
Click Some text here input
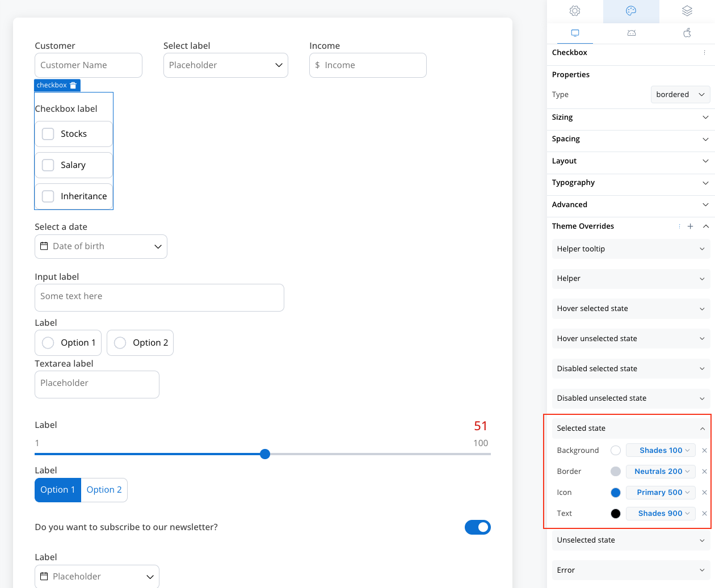click(159, 297)
